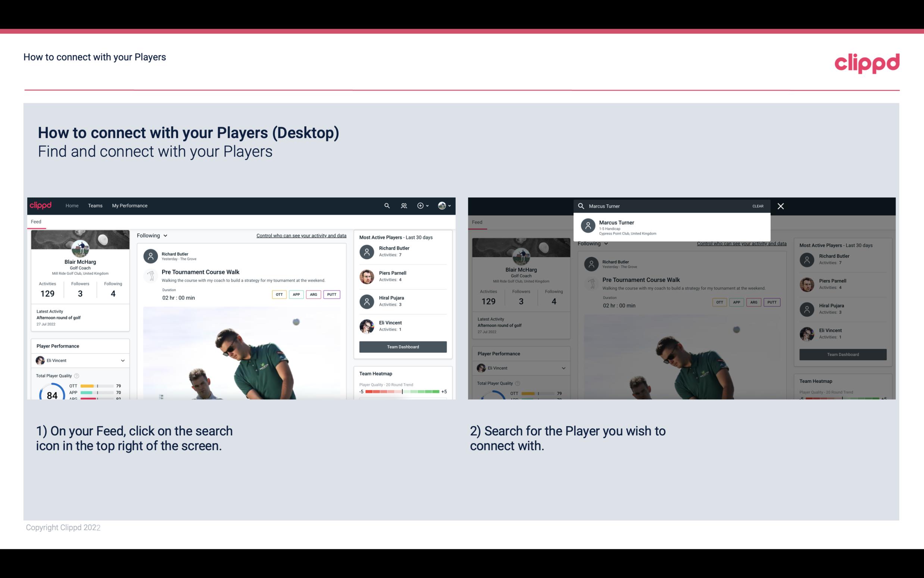Click the Teams navigation icon
The height and width of the screenshot is (578, 924).
94,205
